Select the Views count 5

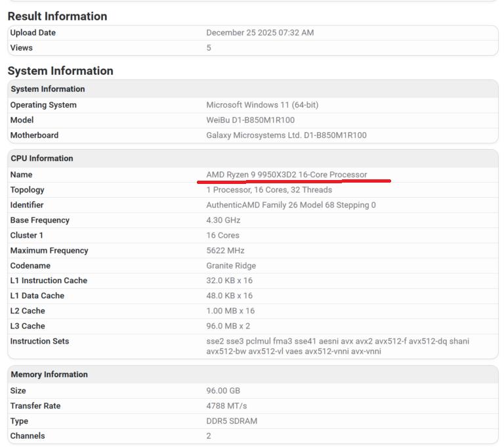pos(209,48)
